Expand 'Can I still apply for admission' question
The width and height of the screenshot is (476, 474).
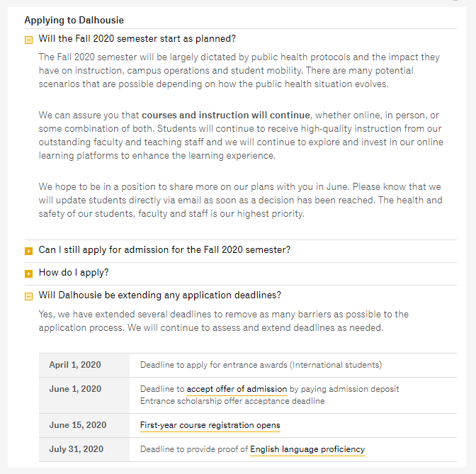point(164,250)
